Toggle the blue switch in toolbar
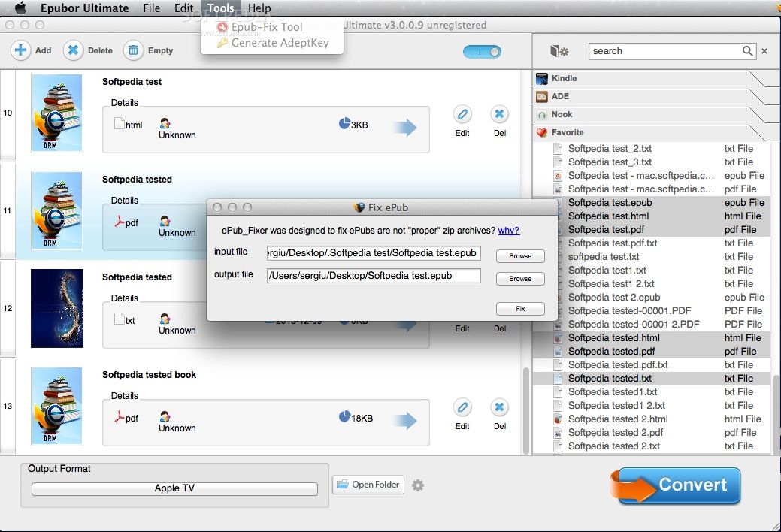Viewport: 781px width, 532px height. click(482, 52)
